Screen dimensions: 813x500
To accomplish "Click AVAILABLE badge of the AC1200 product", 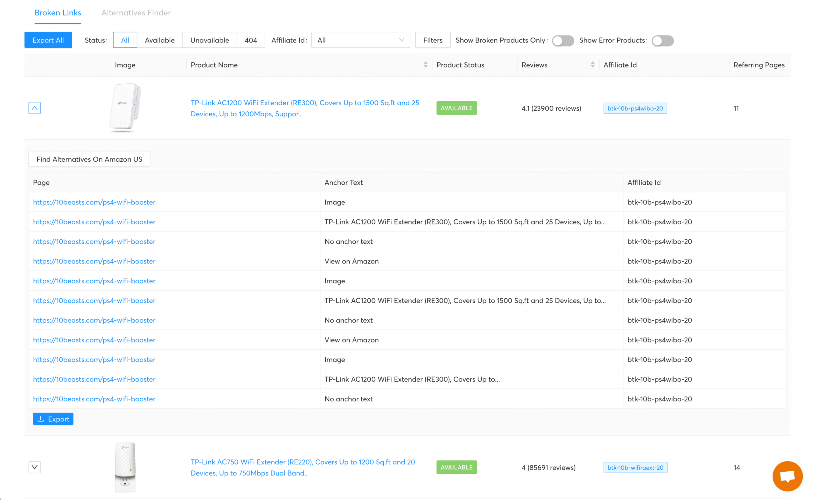I will [x=456, y=108].
